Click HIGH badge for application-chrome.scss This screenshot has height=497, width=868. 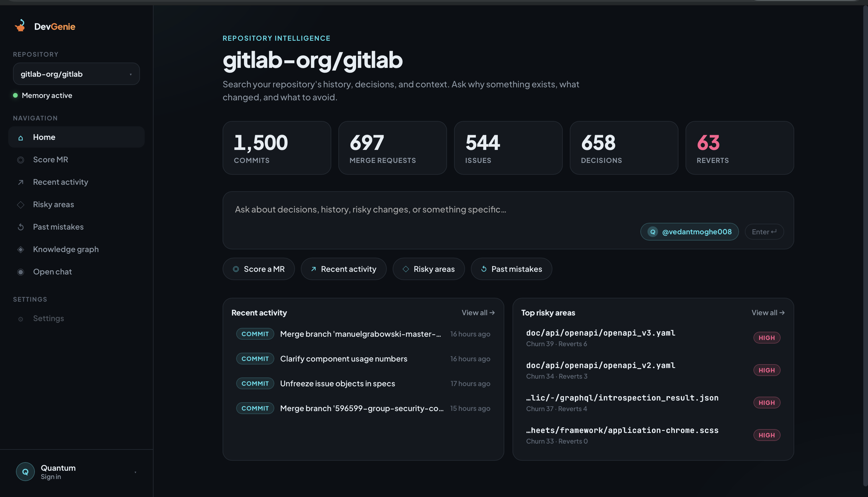tap(766, 435)
